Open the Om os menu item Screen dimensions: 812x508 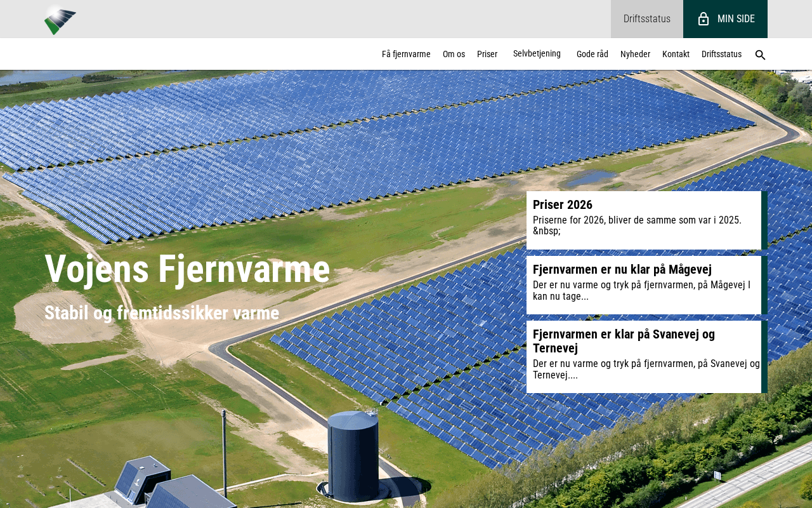tap(454, 54)
